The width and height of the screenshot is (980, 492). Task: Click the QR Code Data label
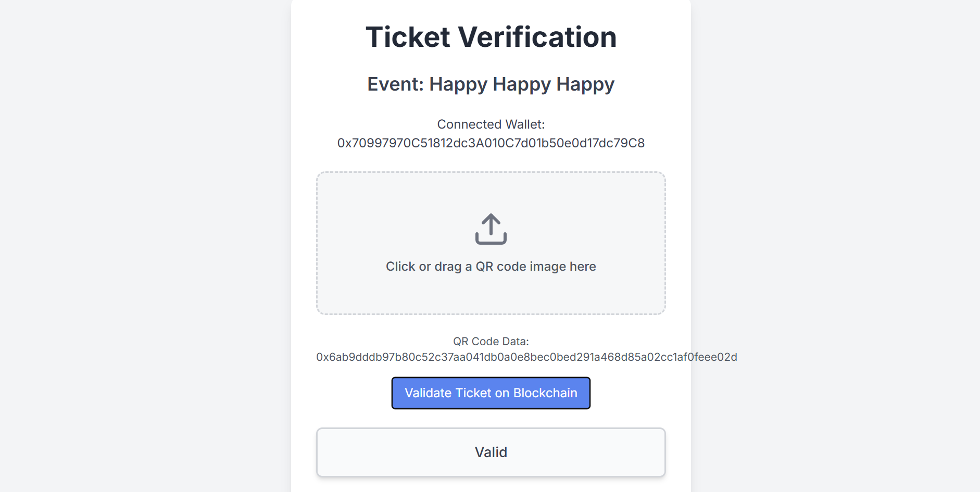[490, 342]
